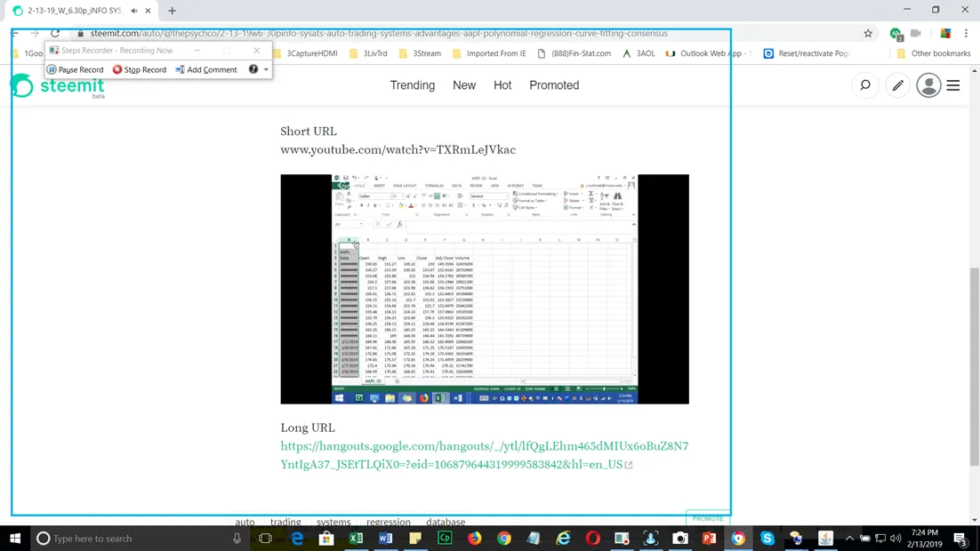The height and width of the screenshot is (551, 980).
Task: Close the current Chrome tab
Action: [x=148, y=11]
